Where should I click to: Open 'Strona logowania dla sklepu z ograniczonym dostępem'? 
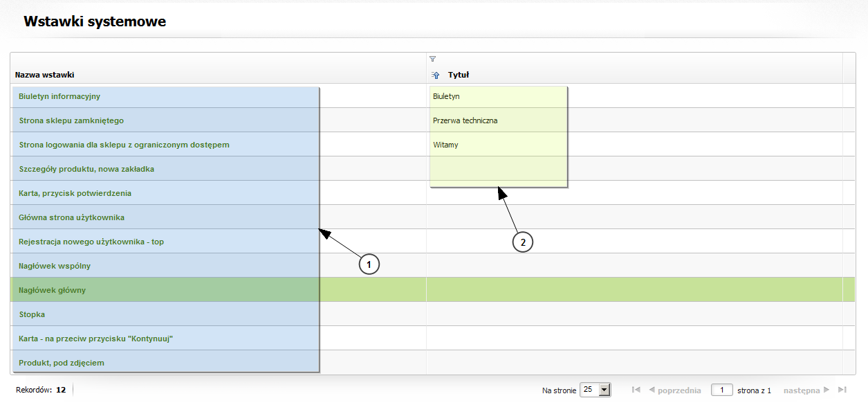point(124,145)
